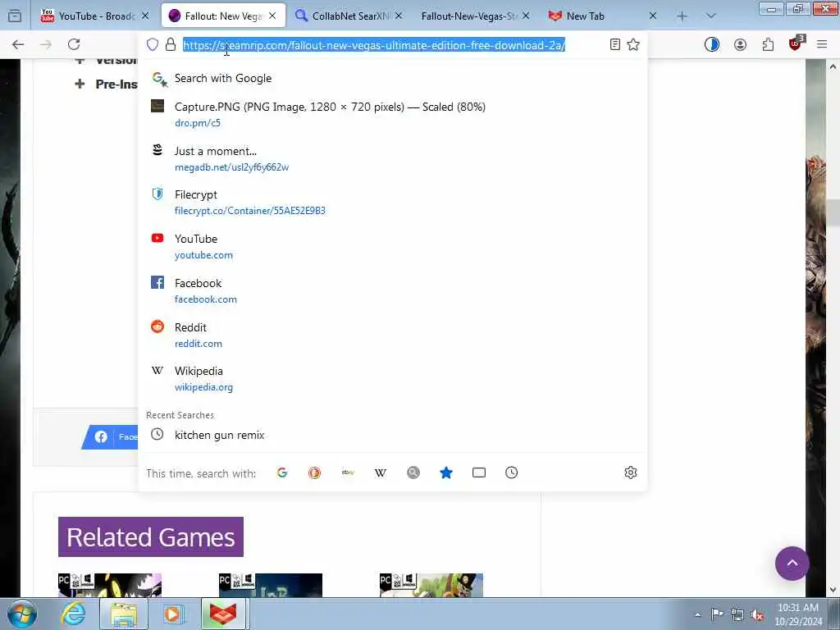
Task: Click the Action Center flag tray icon
Action: [717, 614]
